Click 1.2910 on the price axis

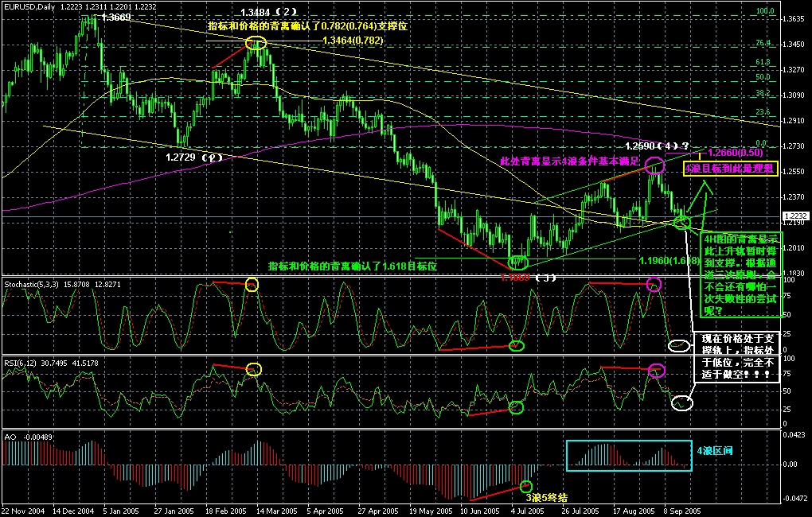(x=794, y=121)
